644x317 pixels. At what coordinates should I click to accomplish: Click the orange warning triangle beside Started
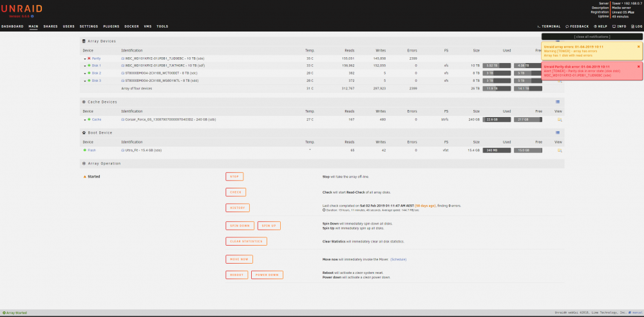(x=84, y=177)
